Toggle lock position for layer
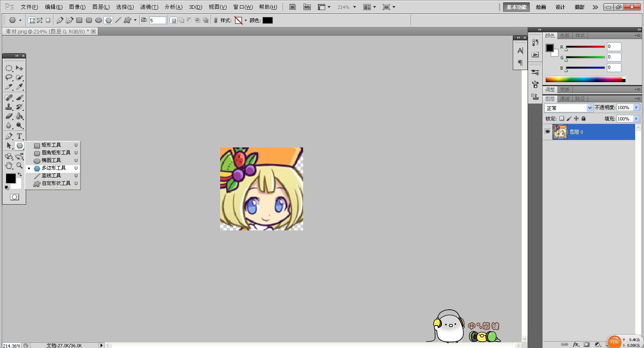 click(x=576, y=118)
